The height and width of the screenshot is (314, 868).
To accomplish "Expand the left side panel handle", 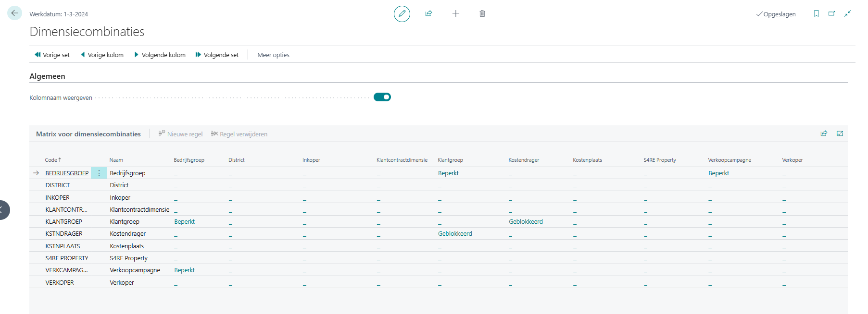I will click(4, 210).
